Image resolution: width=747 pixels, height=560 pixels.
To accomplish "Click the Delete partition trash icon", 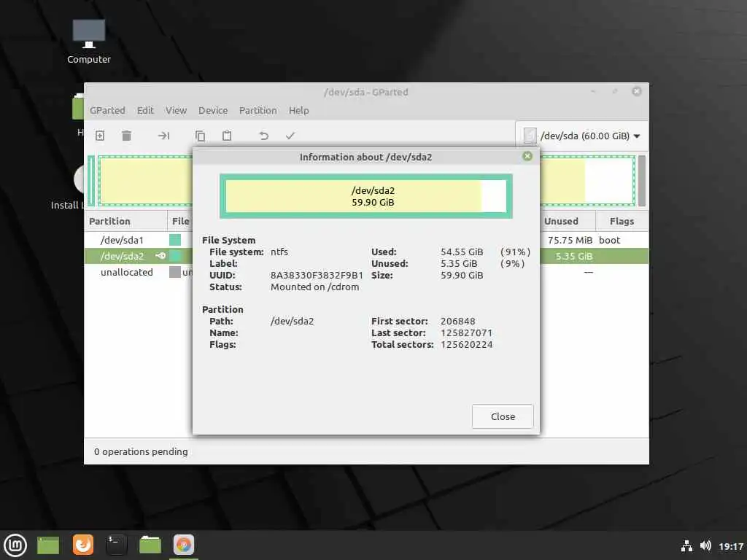I will (x=126, y=136).
